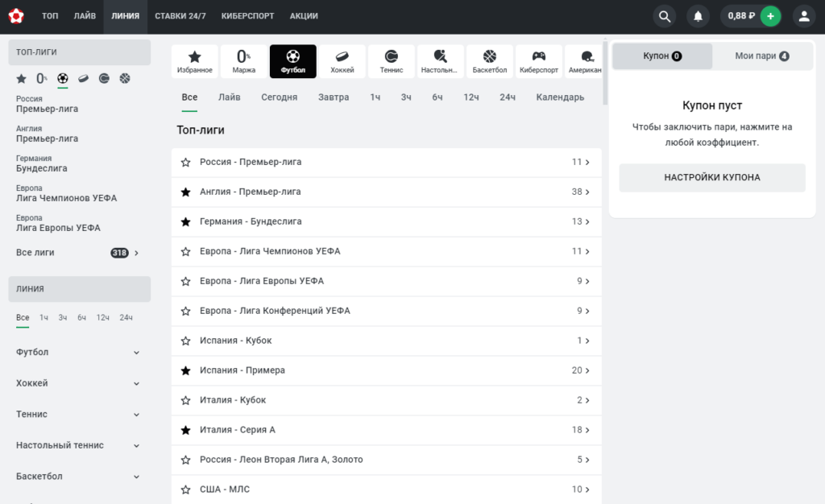
Task: Favorite Россия - Премьер-лига with star
Action: coord(186,163)
